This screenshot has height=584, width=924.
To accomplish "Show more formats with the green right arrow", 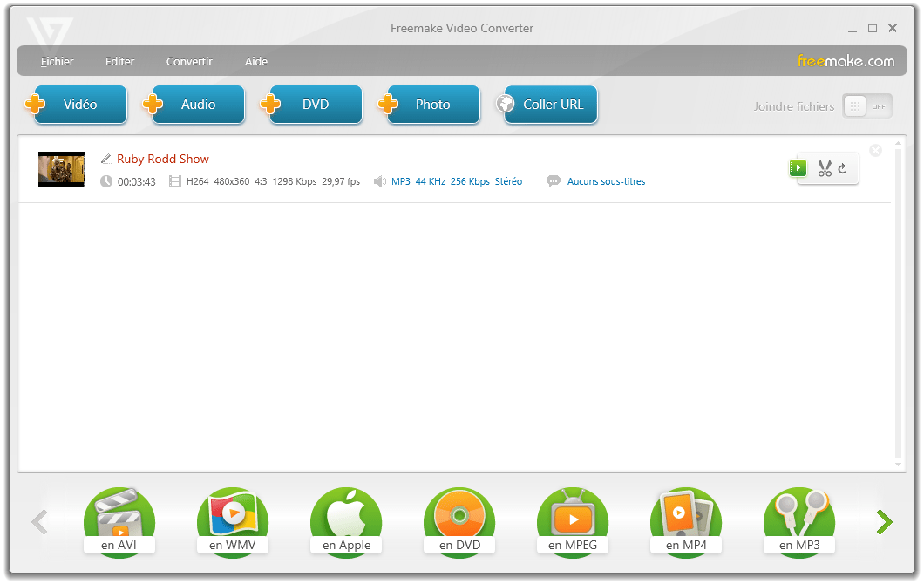I will (884, 522).
